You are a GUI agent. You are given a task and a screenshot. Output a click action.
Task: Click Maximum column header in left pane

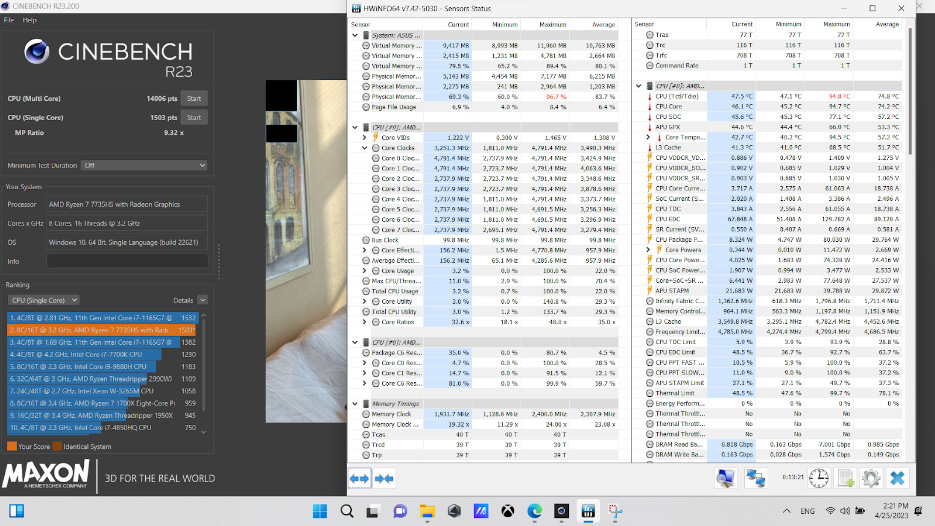coord(552,24)
